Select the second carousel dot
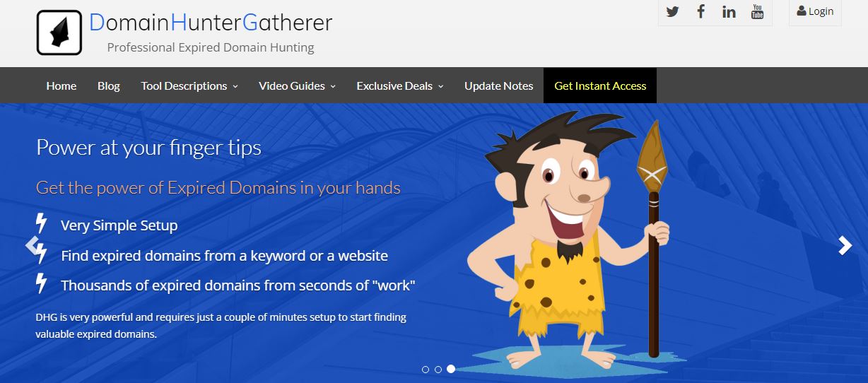868x383 pixels. (438, 369)
